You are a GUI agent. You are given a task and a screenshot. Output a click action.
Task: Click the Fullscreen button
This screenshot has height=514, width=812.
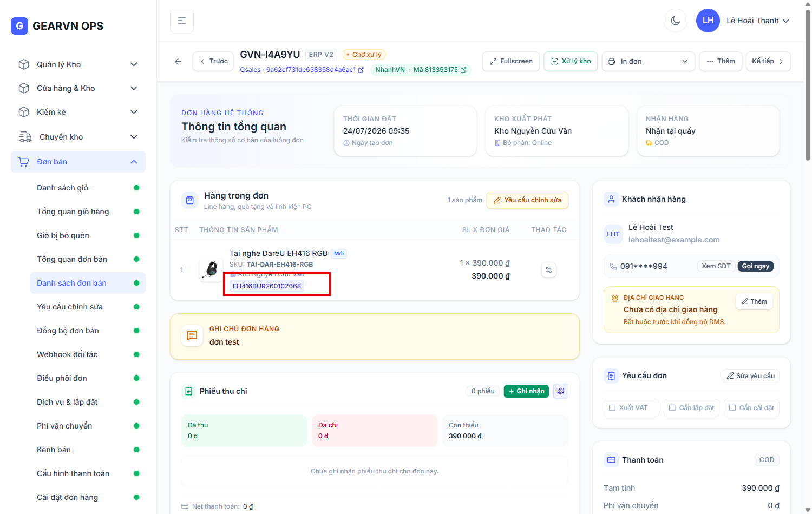coord(511,61)
